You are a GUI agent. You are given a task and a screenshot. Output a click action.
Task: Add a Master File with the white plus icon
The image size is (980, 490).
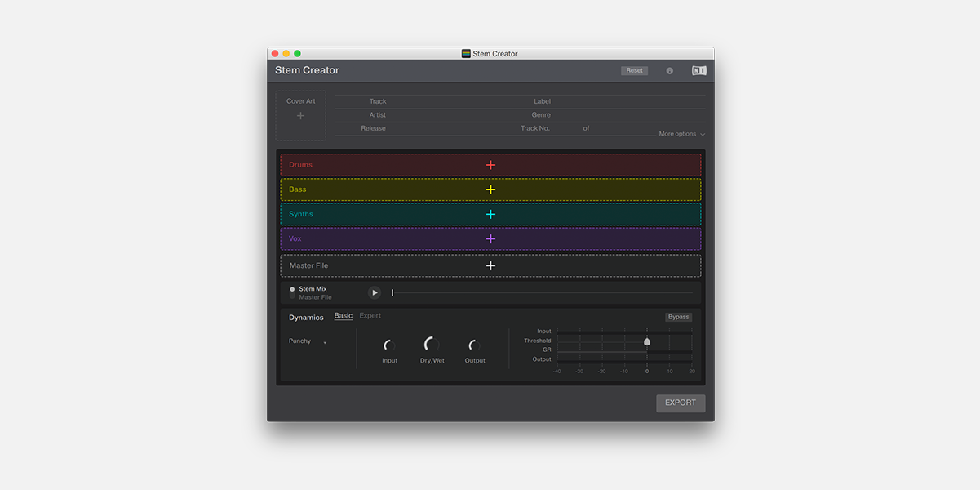[490, 265]
